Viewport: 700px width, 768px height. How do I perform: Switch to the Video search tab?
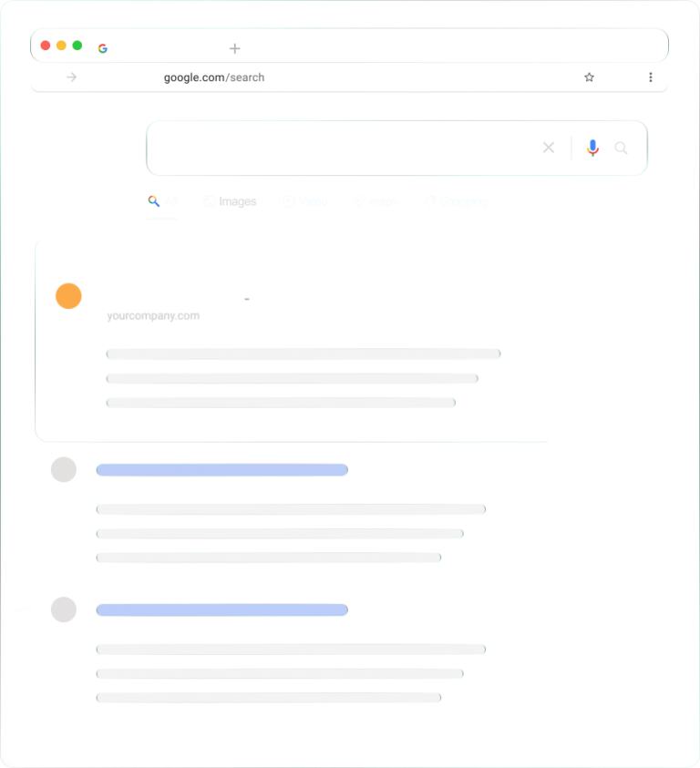pos(305,201)
